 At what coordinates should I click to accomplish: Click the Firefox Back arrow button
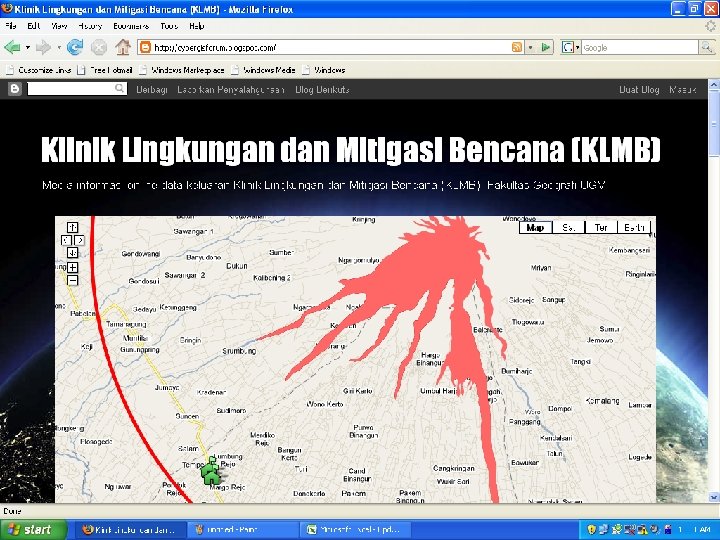[12, 47]
